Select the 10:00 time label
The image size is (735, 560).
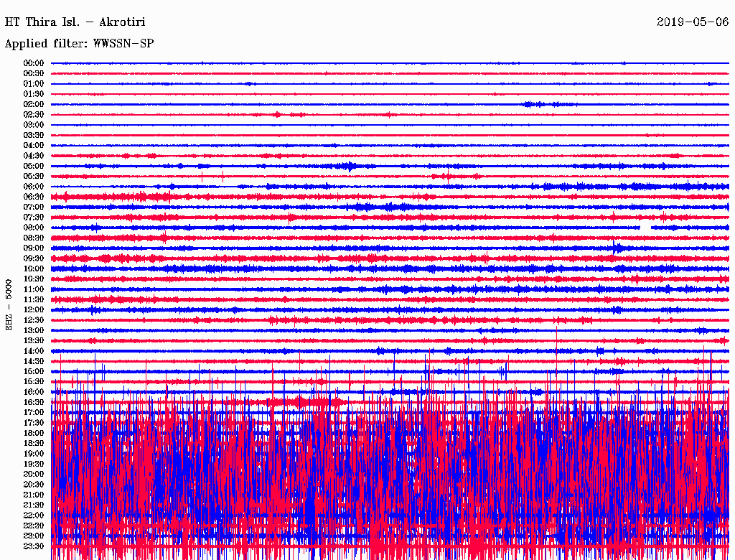tap(34, 269)
